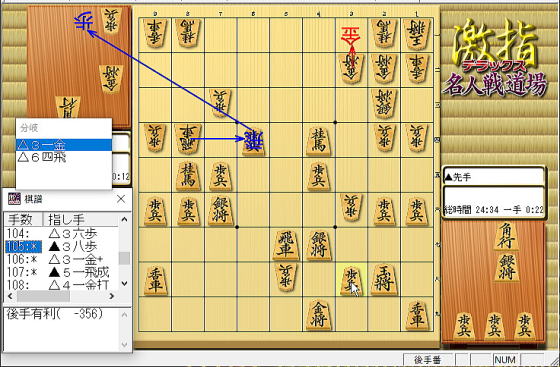
Task: Select the highlighted pawn under the cursor
Action: 352,281
